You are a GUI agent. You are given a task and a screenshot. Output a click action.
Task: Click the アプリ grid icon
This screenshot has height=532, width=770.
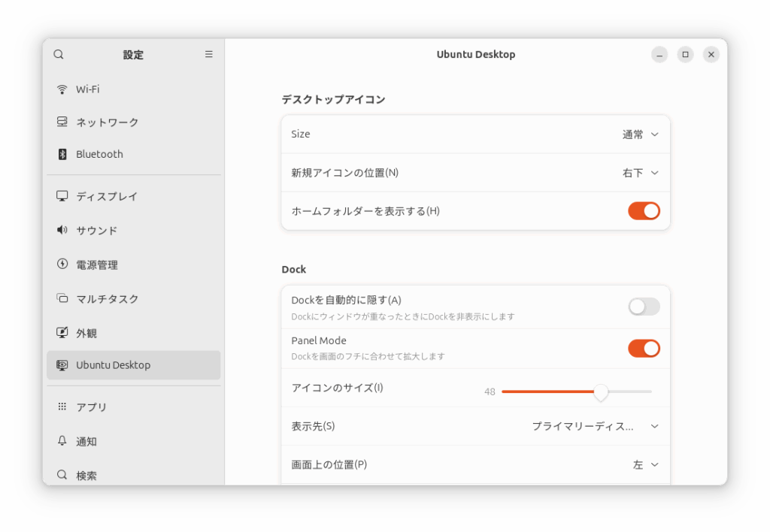point(62,407)
